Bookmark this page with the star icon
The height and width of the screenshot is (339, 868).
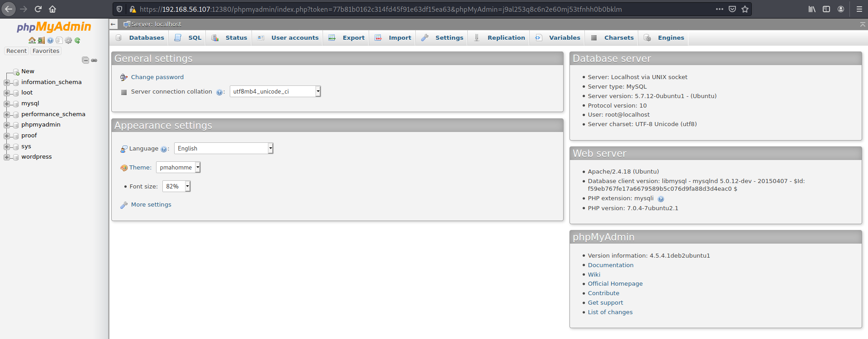[x=745, y=9]
